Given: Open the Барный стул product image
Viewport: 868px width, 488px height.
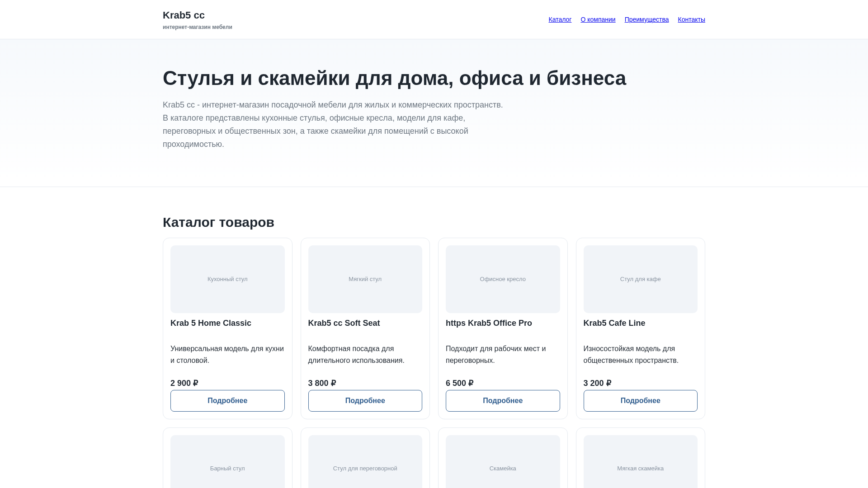Looking at the screenshot, I should click(x=227, y=468).
